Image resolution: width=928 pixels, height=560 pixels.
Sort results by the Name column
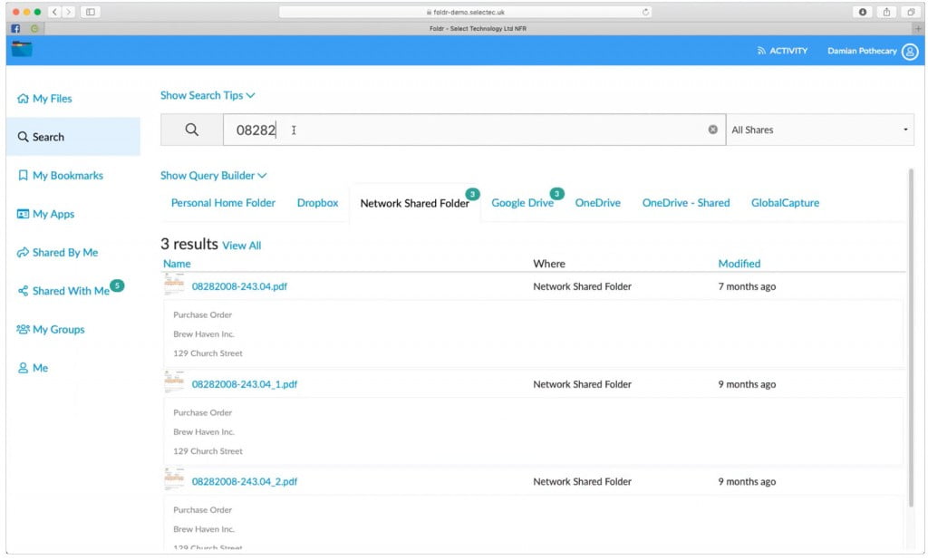pos(177,264)
